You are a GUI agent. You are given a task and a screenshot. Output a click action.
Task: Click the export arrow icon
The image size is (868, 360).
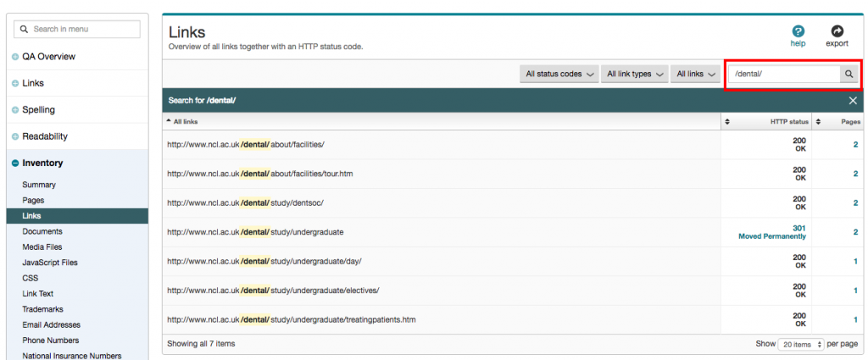pyautogui.click(x=837, y=31)
